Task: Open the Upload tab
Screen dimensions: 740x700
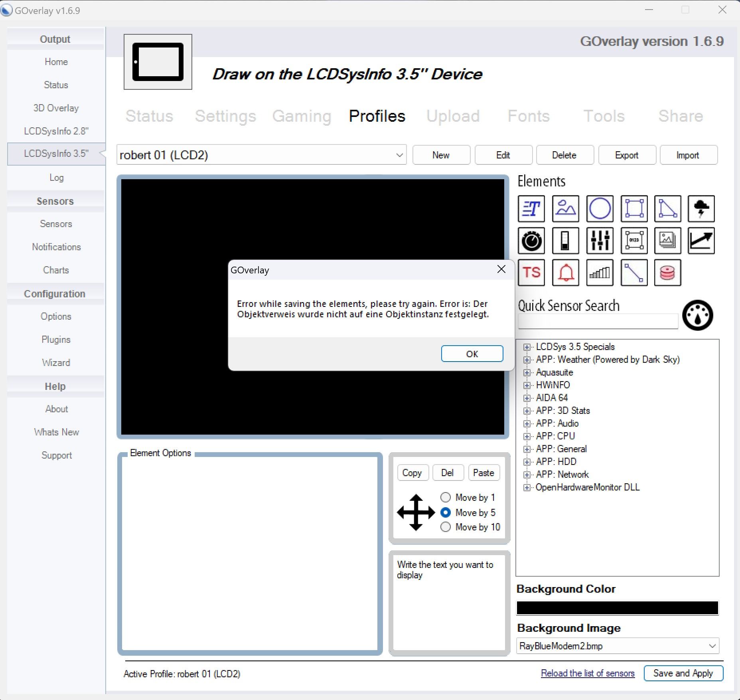Action: [x=453, y=116]
